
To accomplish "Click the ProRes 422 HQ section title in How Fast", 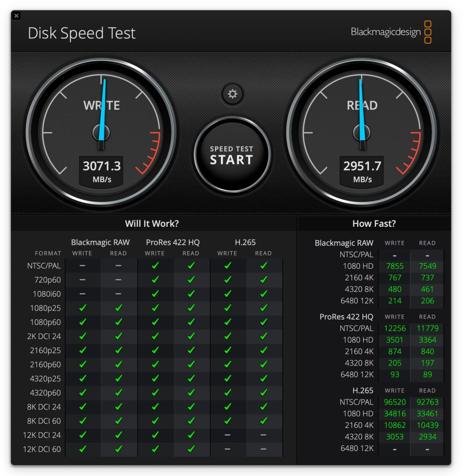I will [x=346, y=317].
